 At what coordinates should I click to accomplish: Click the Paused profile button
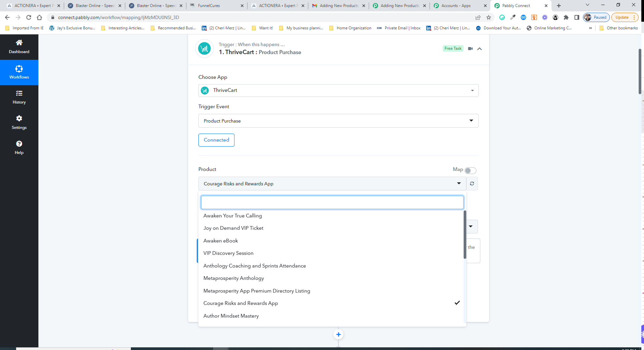[x=597, y=17]
